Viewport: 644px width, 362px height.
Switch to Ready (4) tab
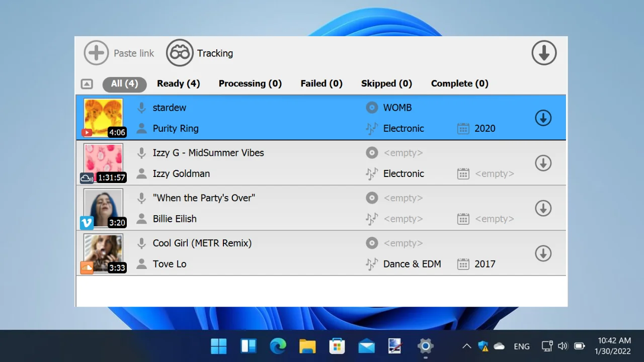tap(178, 84)
